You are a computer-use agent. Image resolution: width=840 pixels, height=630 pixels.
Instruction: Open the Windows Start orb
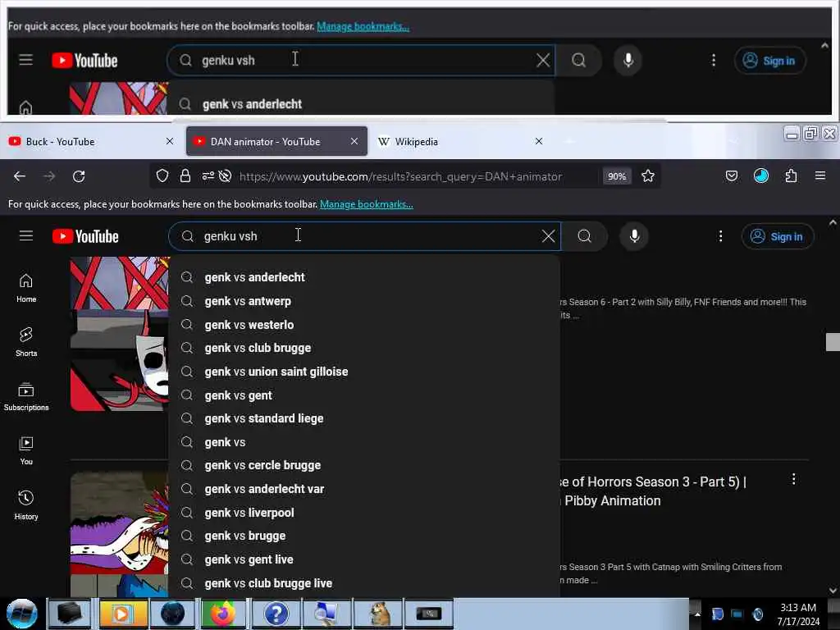pos(21,614)
